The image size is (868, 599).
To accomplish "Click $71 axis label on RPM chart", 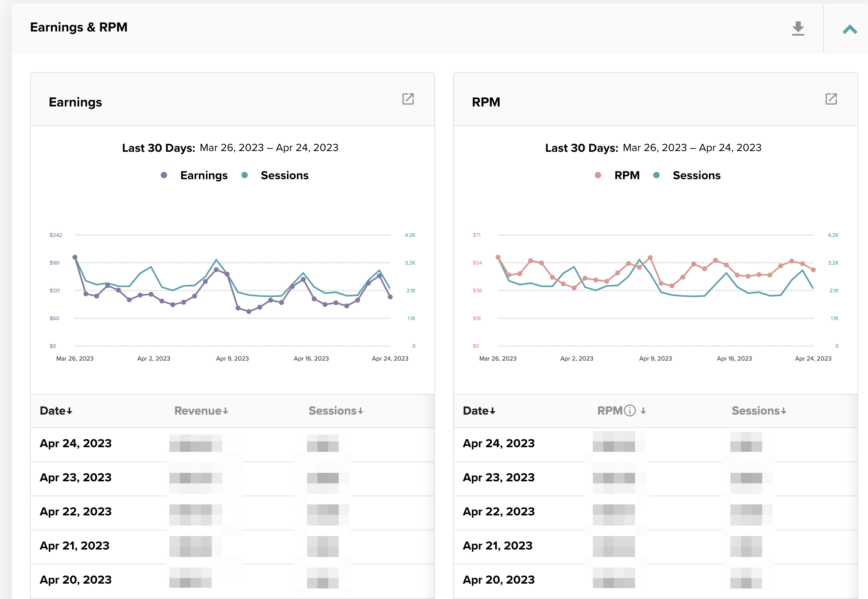I will (476, 235).
